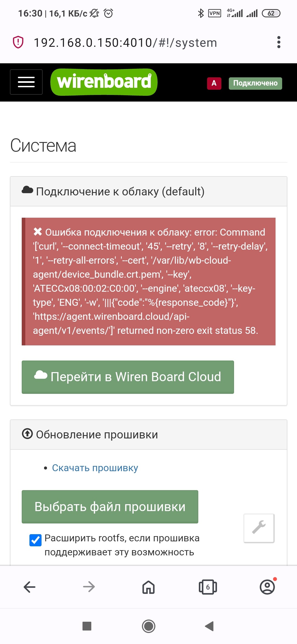Image resolution: width=297 pixels, height=644 pixels.
Task: Tap the wirenboard logo
Action: [104, 82]
